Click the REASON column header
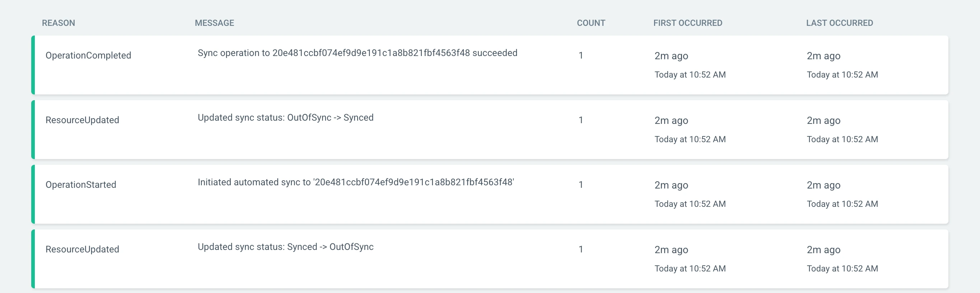980x293 pixels. [58, 23]
